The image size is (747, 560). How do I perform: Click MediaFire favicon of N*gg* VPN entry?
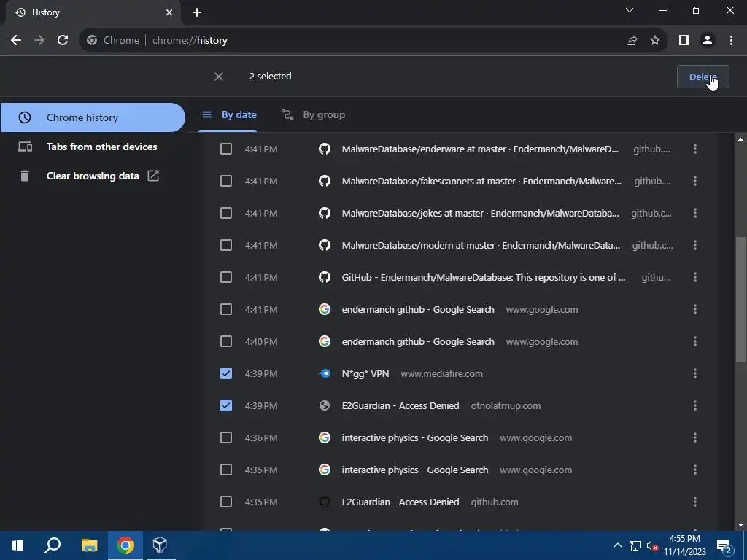click(325, 374)
